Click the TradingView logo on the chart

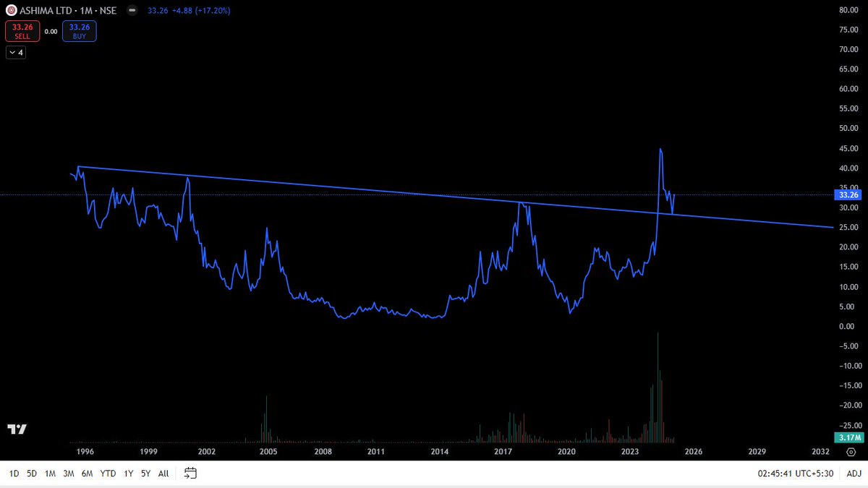click(x=17, y=429)
